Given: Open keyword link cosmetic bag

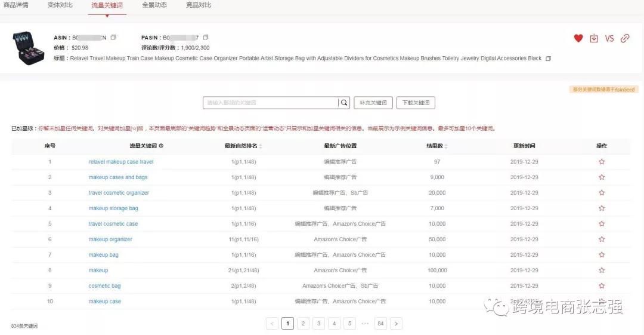Looking at the screenshot, I should [105, 285].
